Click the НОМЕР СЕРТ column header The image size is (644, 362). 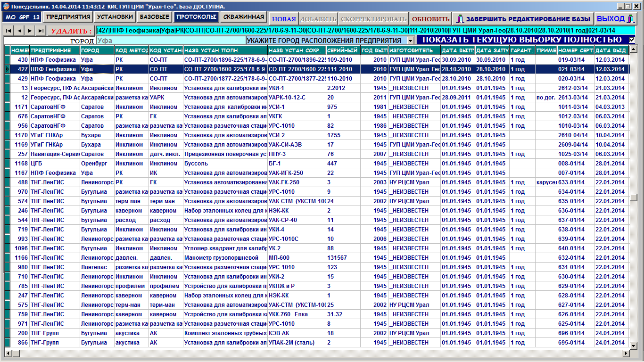click(x=575, y=50)
